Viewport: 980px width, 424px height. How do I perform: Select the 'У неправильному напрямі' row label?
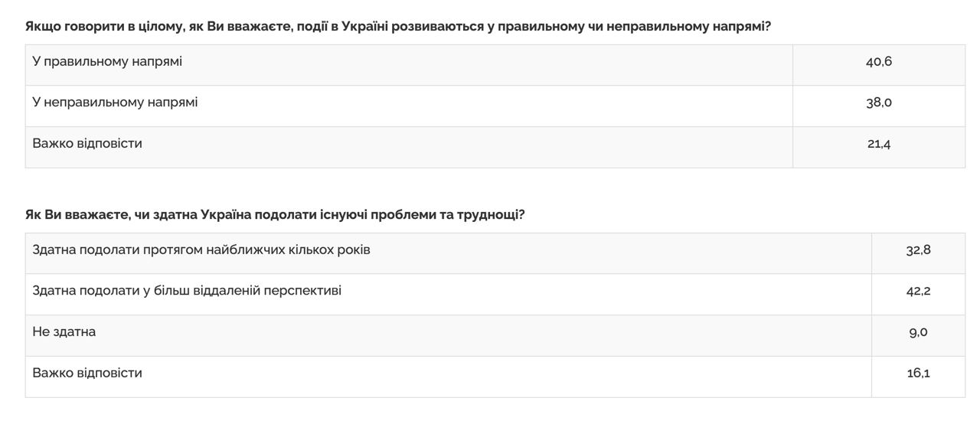coord(115,103)
